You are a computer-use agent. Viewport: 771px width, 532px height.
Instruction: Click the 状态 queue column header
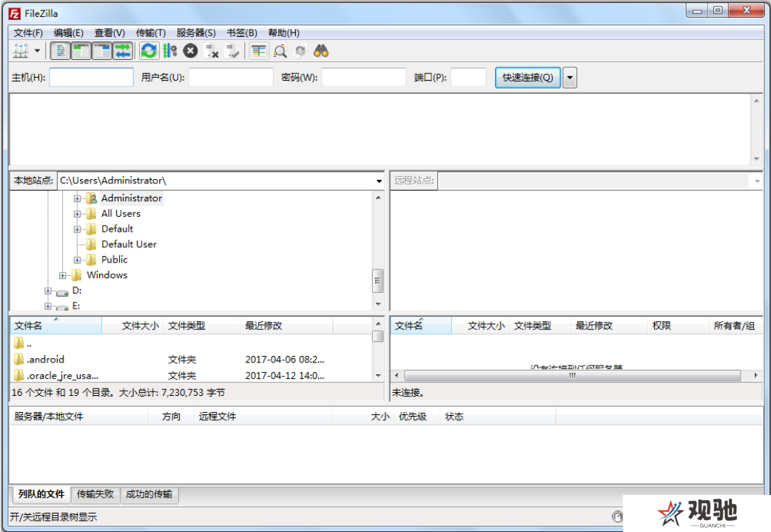tap(497, 417)
